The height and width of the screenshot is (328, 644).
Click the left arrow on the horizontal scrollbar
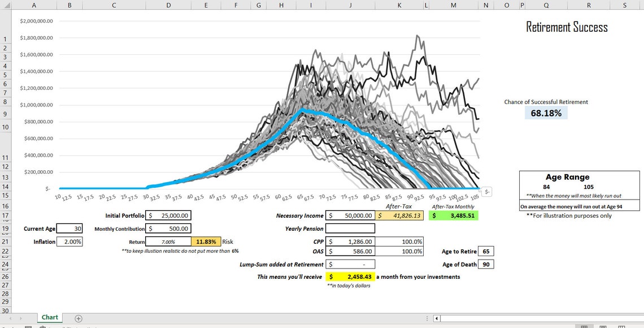tap(435, 318)
